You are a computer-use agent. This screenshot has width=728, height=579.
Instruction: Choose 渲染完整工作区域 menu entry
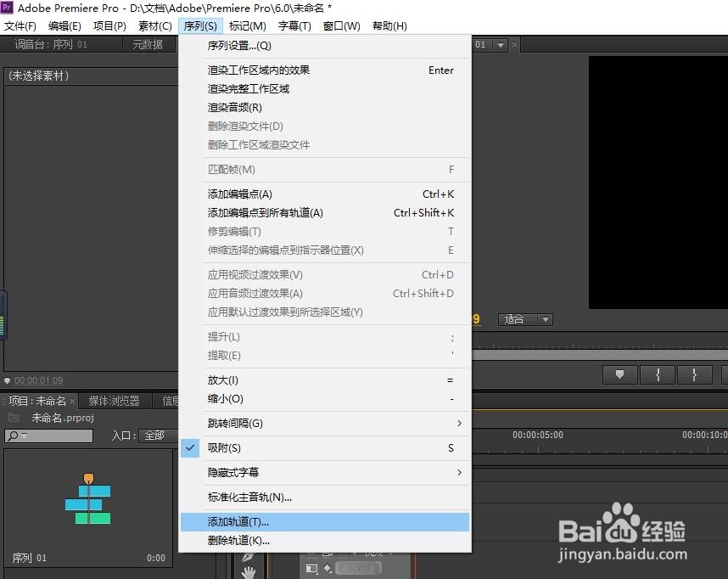pos(324,89)
